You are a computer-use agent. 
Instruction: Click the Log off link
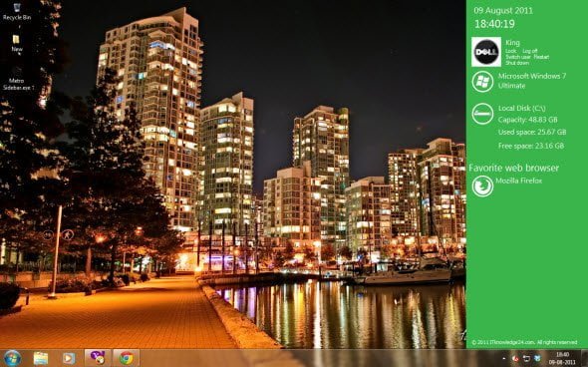(x=529, y=51)
